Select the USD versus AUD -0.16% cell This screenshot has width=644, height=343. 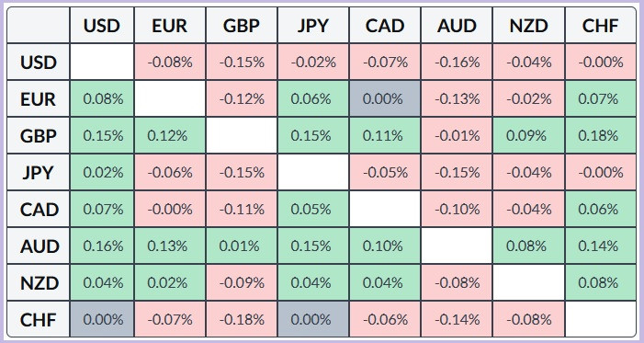pos(457,63)
